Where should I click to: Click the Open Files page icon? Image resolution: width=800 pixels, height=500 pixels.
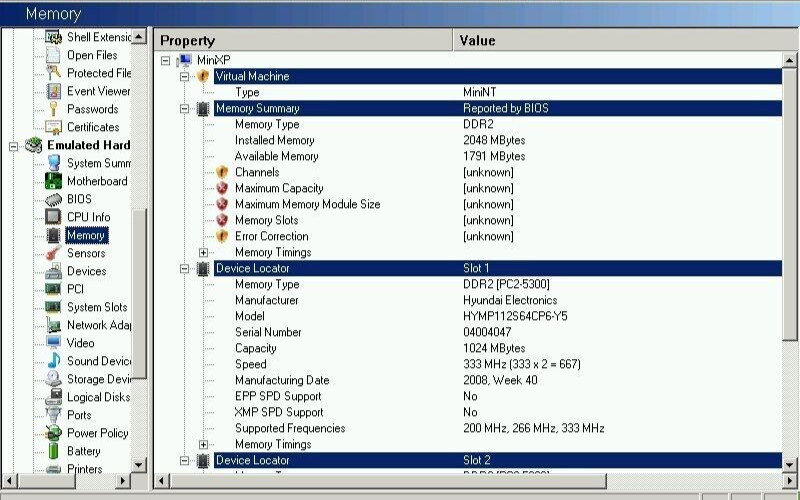53,55
